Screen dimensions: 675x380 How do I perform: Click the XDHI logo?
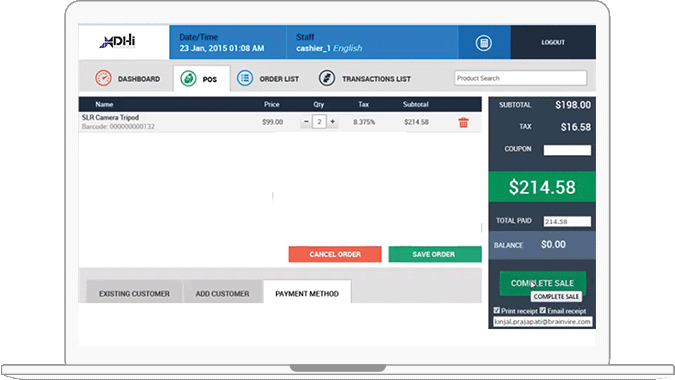tap(118, 42)
